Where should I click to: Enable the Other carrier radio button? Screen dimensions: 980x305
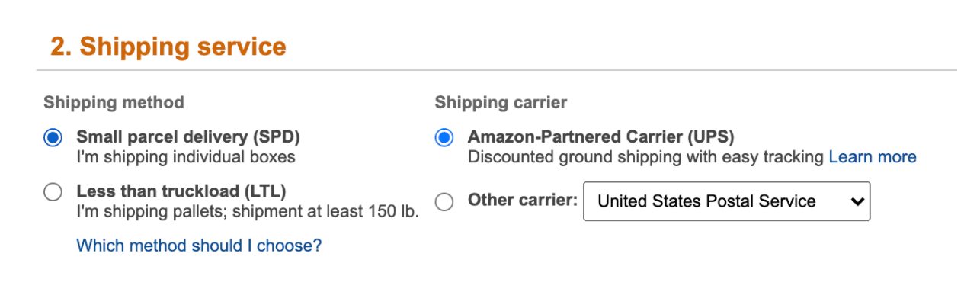(444, 201)
